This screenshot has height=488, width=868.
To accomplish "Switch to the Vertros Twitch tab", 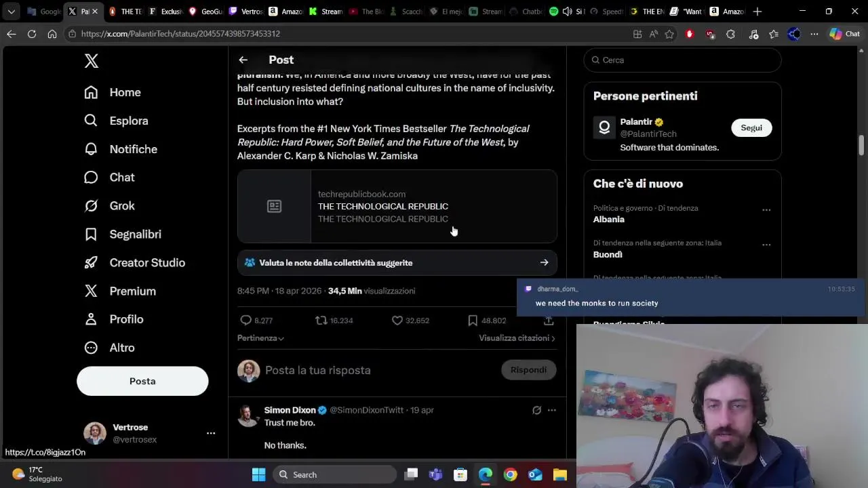I will click(245, 12).
